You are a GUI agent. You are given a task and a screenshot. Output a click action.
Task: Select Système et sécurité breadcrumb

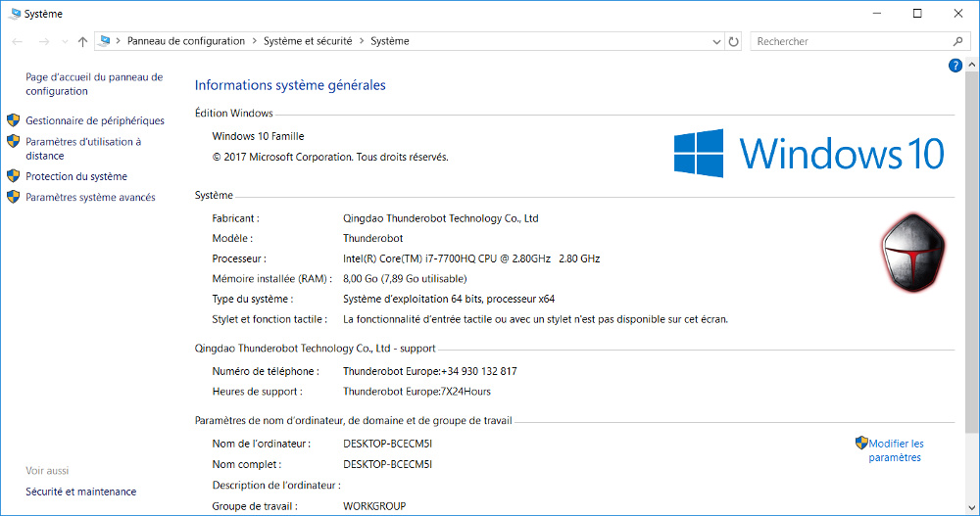(x=307, y=41)
